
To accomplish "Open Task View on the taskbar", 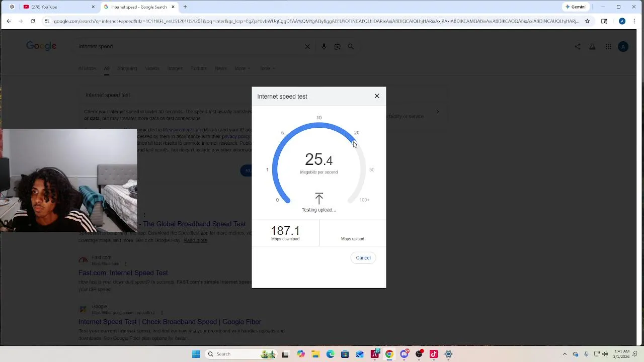I will 285,354.
